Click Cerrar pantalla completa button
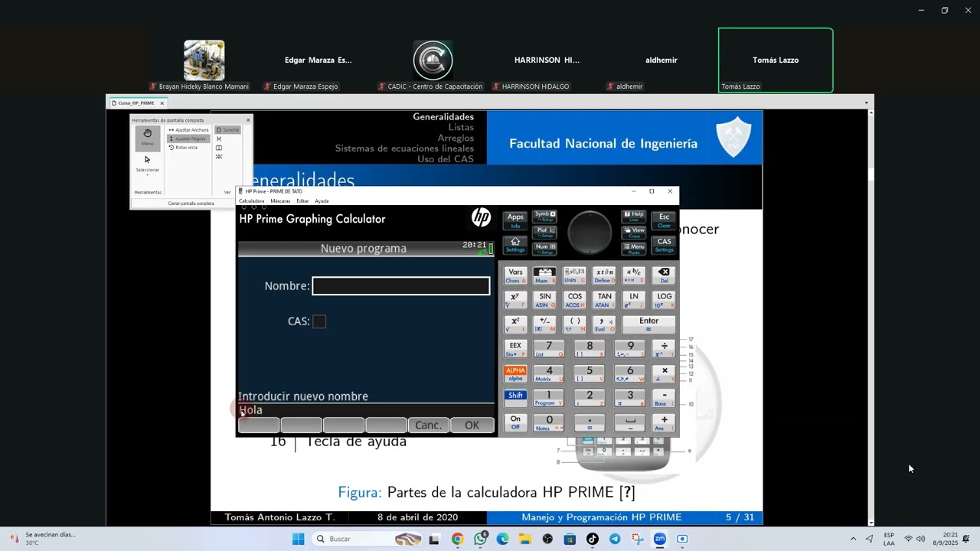Image resolution: width=980 pixels, height=551 pixels. coord(191,204)
